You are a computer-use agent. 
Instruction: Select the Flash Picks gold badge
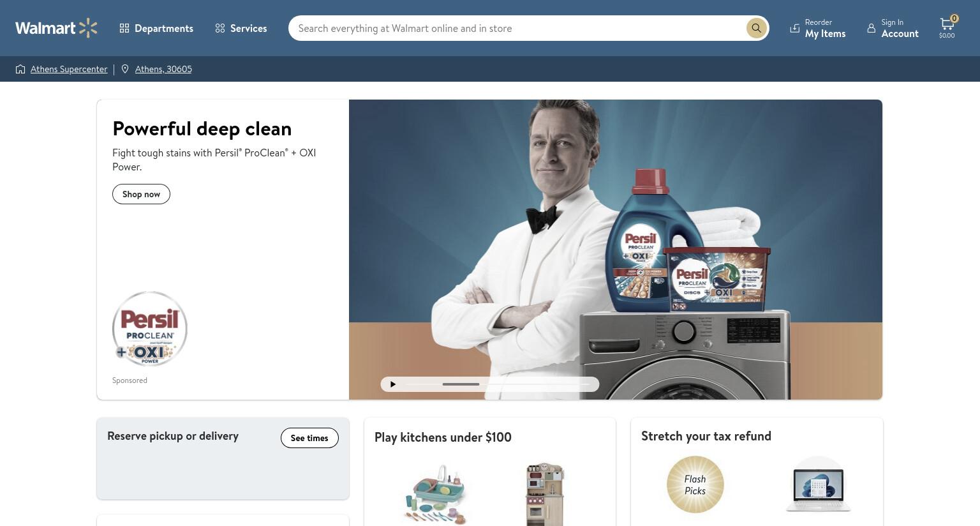pyautogui.click(x=695, y=485)
